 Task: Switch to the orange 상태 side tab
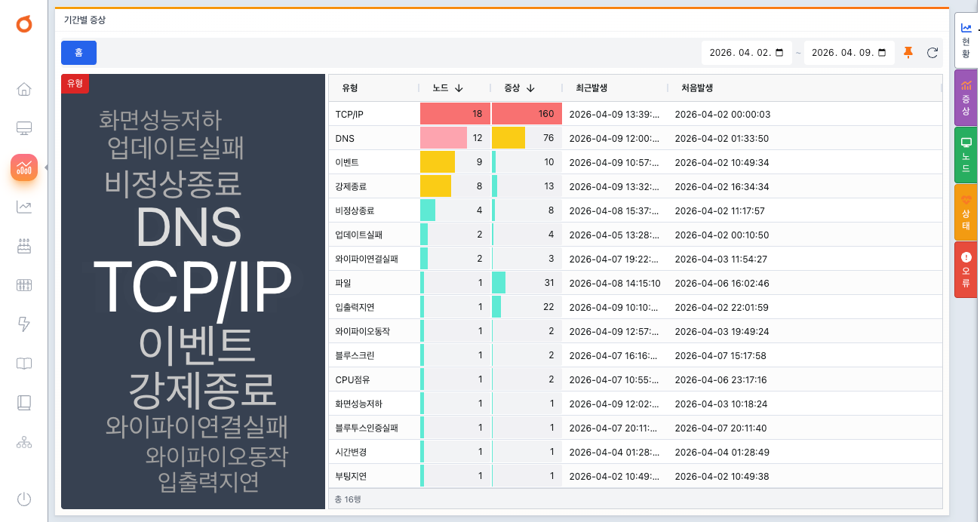pyautogui.click(x=966, y=213)
